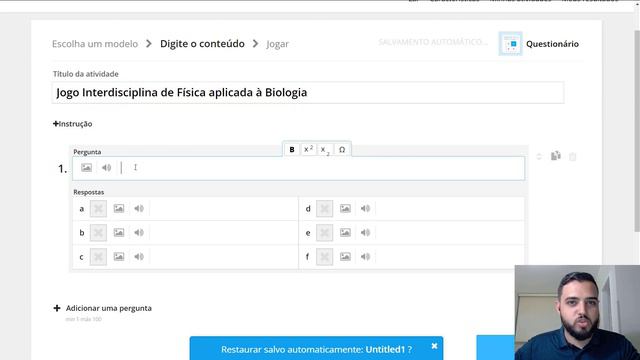Toggle bold formatting button
The height and width of the screenshot is (360, 640).
click(x=292, y=150)
